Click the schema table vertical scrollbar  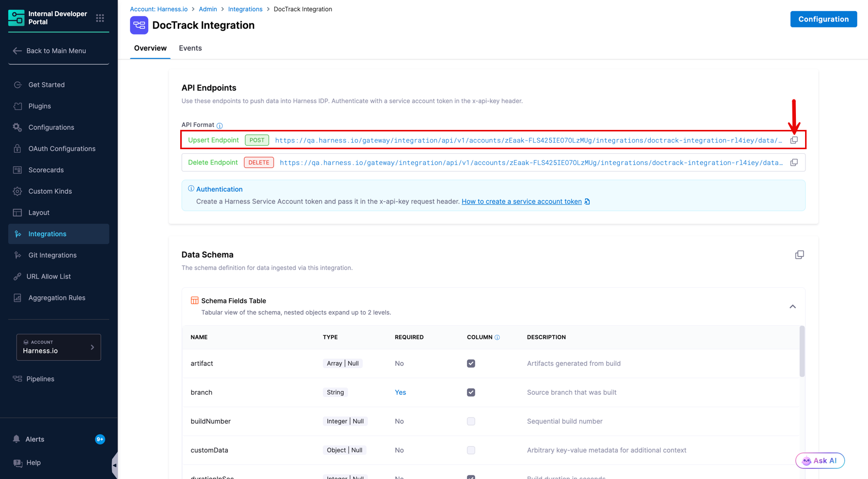click(x=802, y=351)
